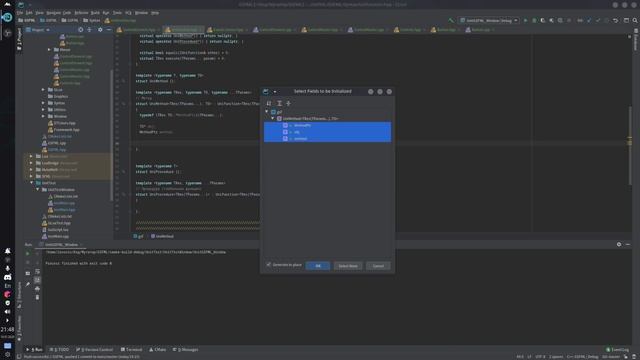The height and width of the screenshot is (360, 640).
Task: Select the third field row method
Action: pyautogui.click(x=327, y=139)
